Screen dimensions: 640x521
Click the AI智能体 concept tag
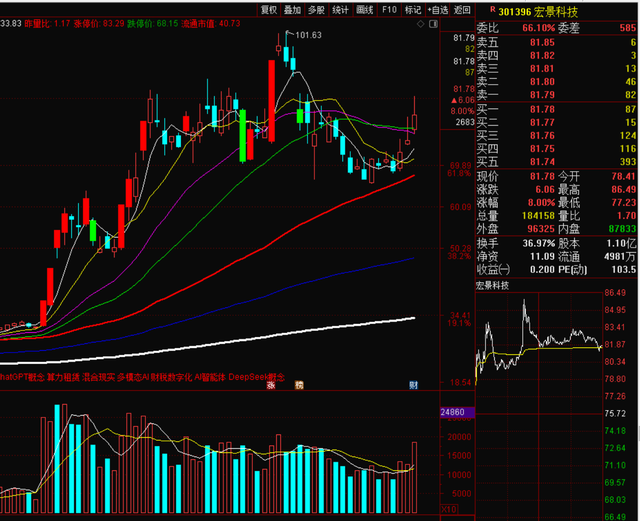pos(210,376)
